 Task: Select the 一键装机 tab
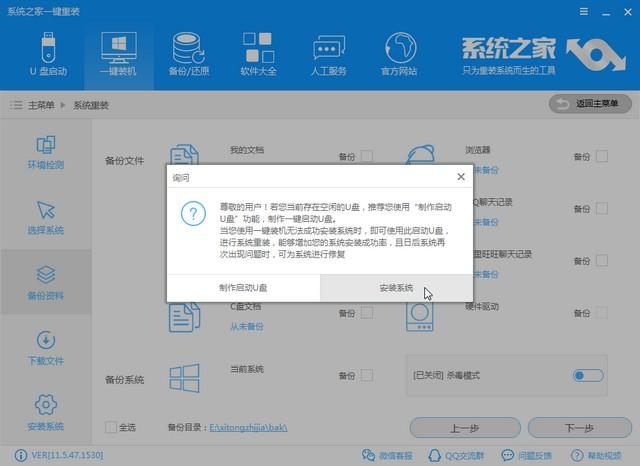[118, 54]
